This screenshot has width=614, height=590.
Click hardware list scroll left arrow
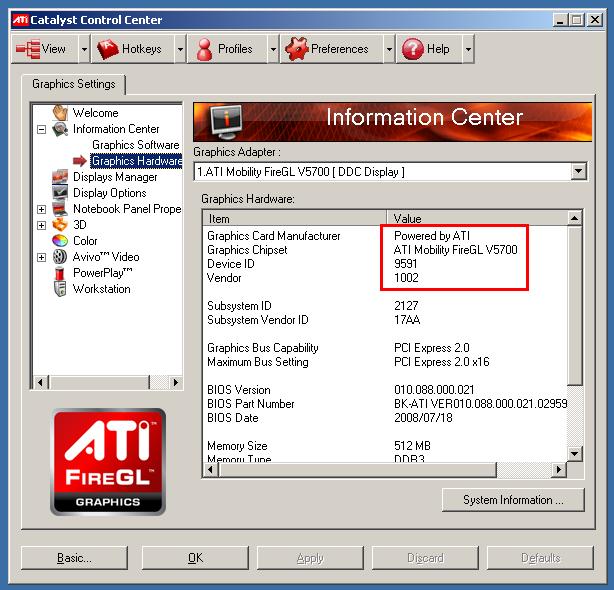(211, 469)
